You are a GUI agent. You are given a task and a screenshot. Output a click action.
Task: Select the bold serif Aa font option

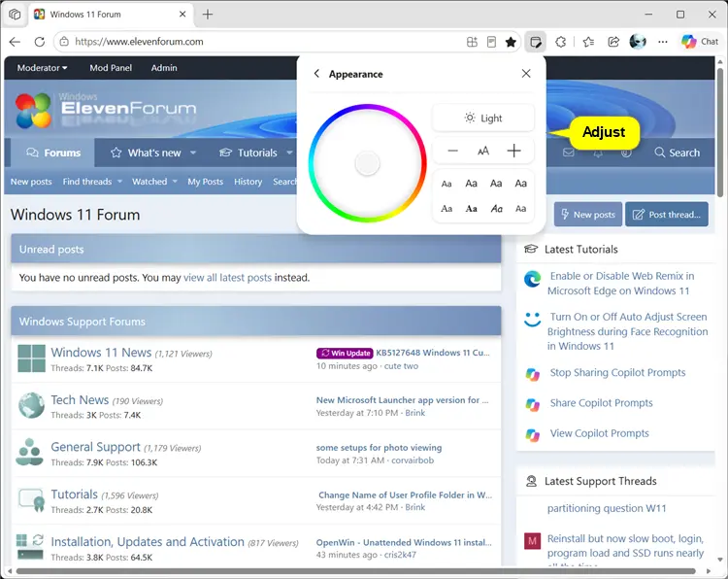pos(471,209)
